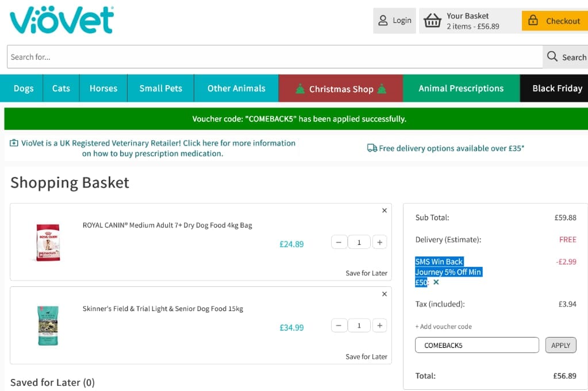Remove Skinner's Field & Trial item with X

tap(385, 294)
